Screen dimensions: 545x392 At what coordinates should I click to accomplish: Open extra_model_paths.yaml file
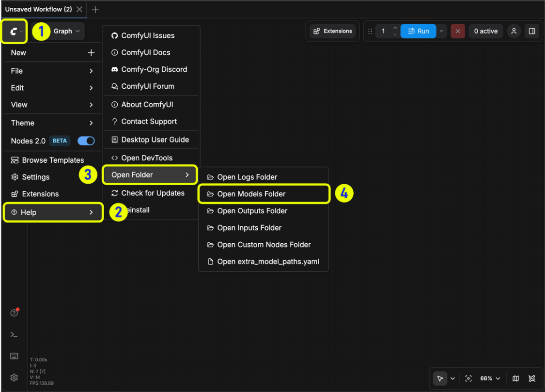click(263, 262)
